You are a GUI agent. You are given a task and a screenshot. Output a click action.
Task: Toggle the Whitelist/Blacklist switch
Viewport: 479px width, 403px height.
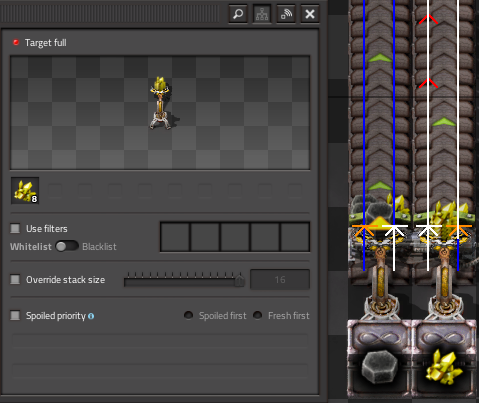pos(67,246)
